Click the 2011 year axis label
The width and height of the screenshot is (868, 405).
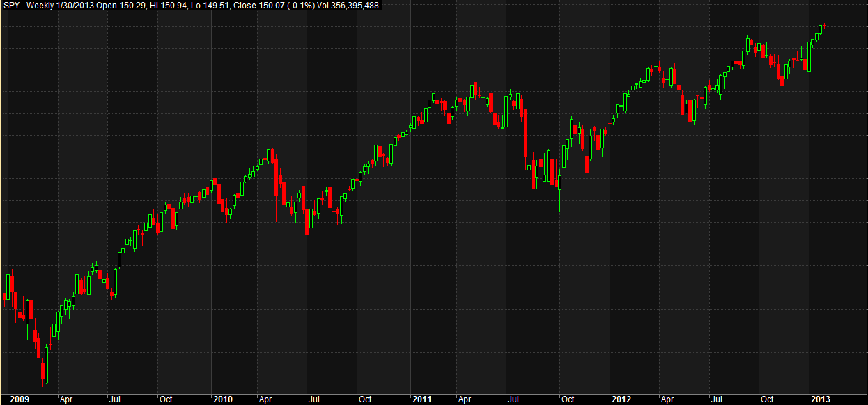421,399
